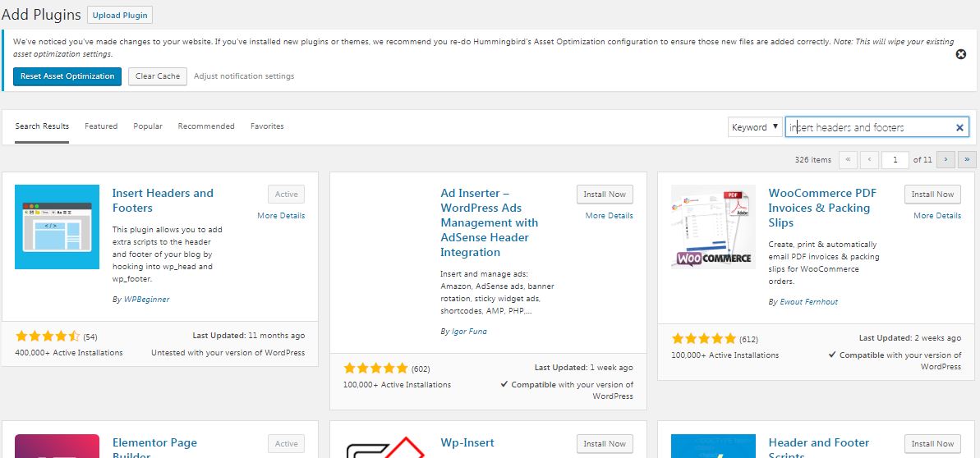Open author Ewout Fernhout link

pyautogui.click(x=809, y=302)
